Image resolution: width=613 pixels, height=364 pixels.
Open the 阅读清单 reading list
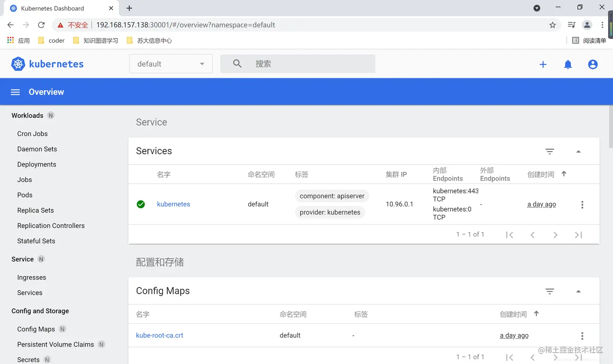[x=589, y=41]
